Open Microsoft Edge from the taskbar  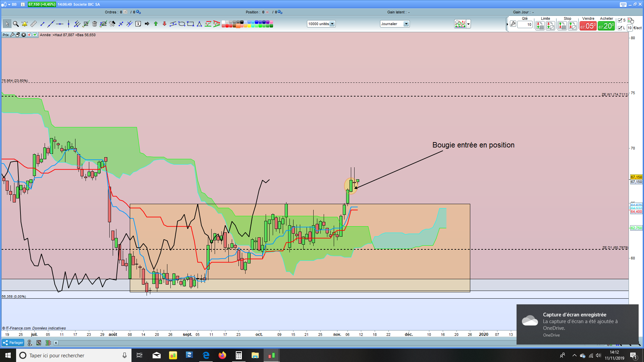pos(206,355)
